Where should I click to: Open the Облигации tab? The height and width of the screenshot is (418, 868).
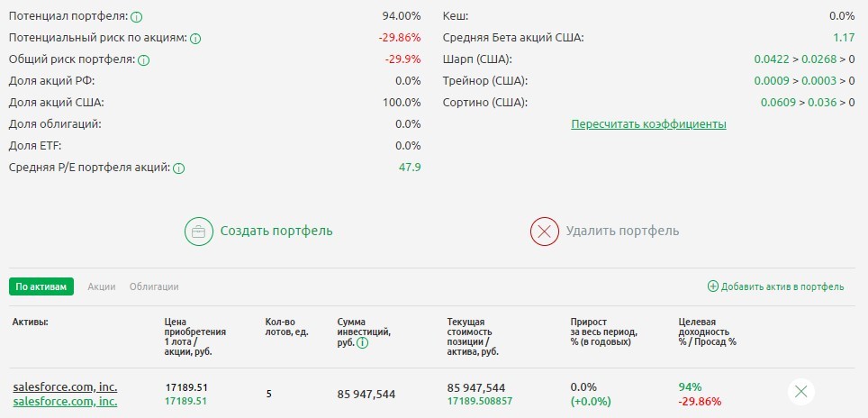[x=154, y=286]
